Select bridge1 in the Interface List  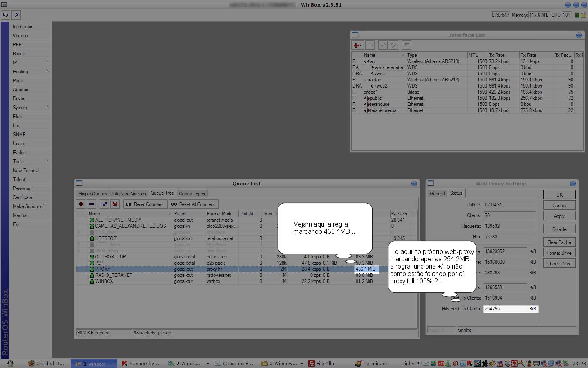coord(467,92)
